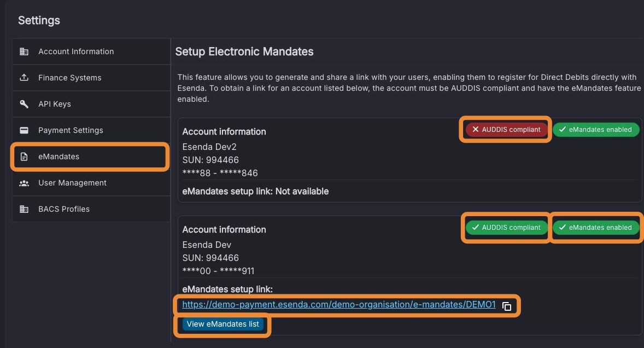Click the Finance Systems upload icon

tap(24, 77)
